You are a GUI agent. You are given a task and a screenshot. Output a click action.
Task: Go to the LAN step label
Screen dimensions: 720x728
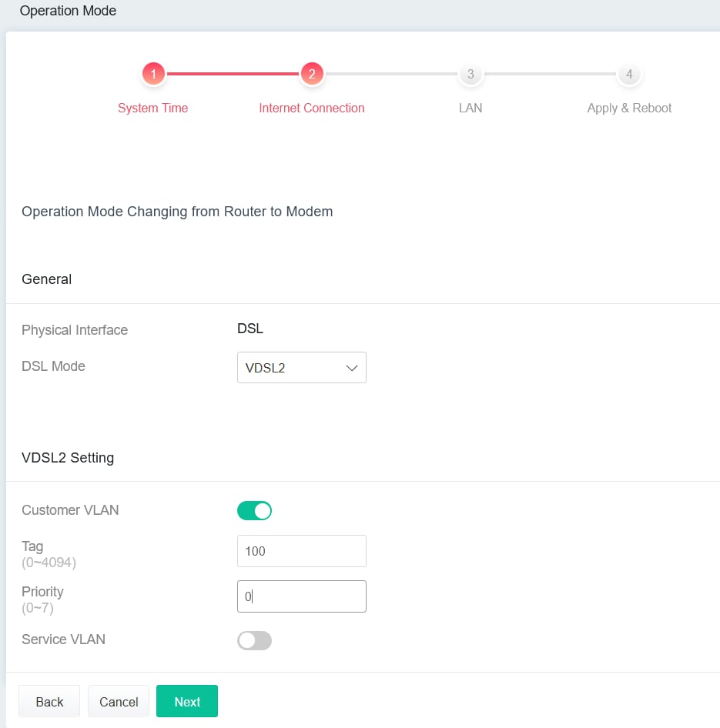(471, 108)
